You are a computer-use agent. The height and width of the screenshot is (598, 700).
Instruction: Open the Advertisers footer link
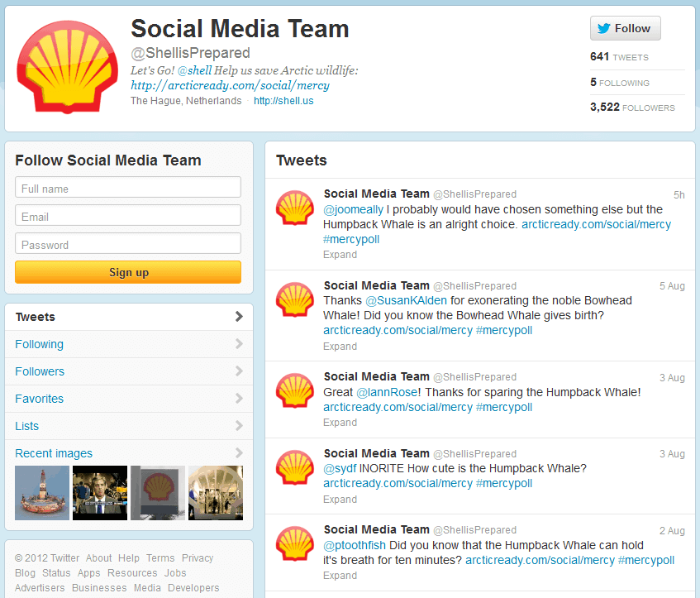coord(40,588)
